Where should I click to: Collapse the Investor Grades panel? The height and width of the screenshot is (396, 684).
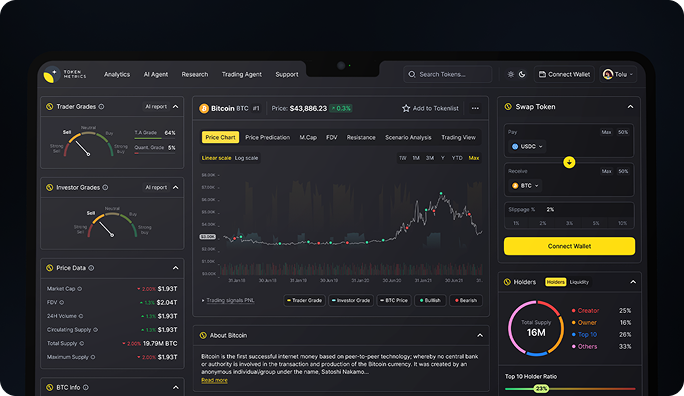point(175,188)
